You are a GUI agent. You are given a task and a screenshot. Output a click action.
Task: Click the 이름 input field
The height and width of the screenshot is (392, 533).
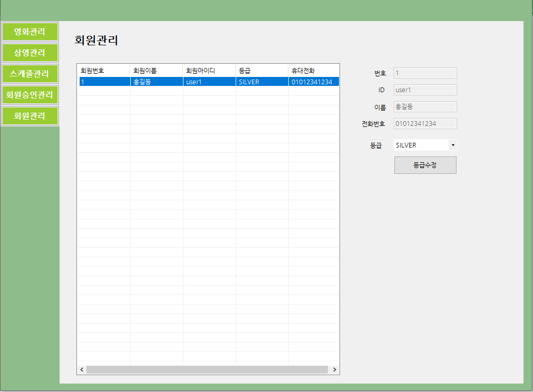point(425,106)
